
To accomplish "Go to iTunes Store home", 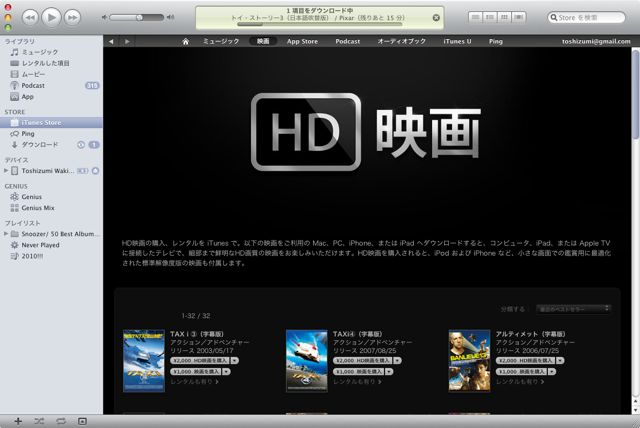I will pos(185,41).
